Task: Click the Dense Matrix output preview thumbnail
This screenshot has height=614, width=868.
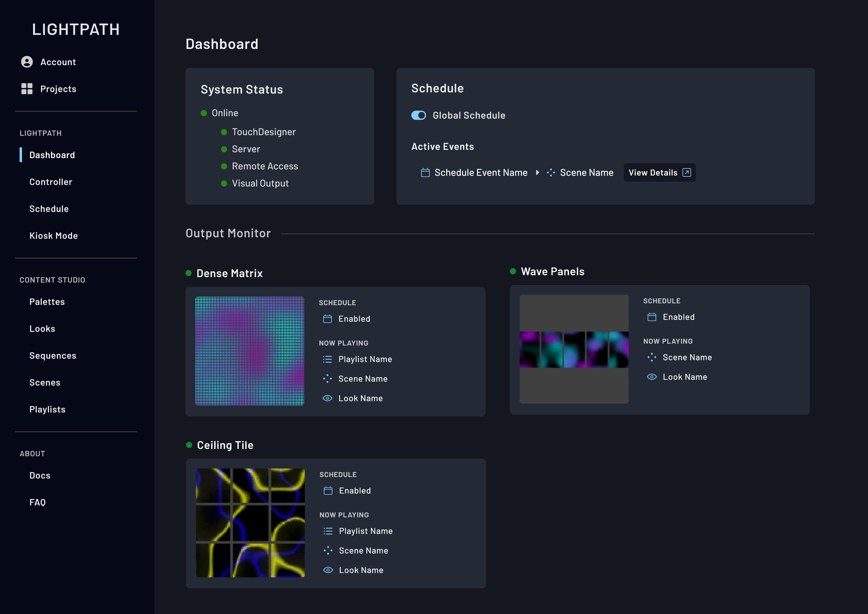Action: coord(249,351)
